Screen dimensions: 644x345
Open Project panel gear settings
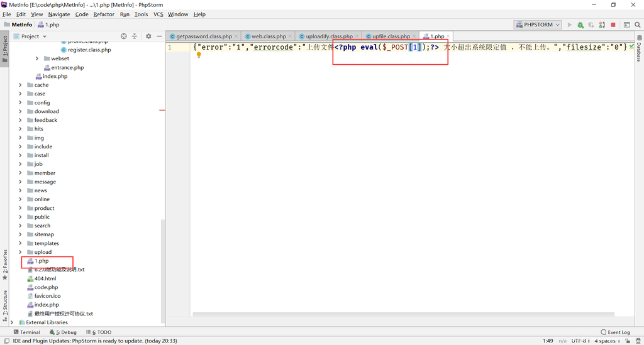[x=148, y=36]
